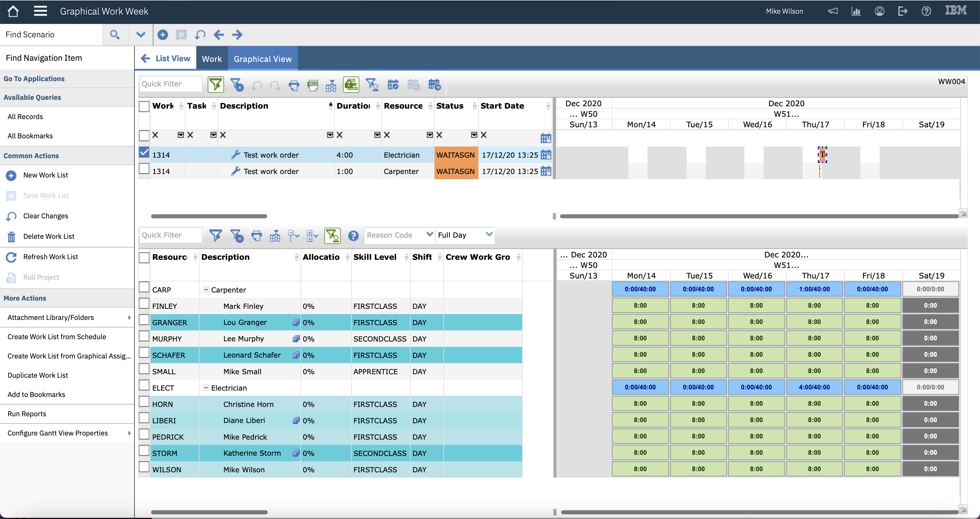Click the new scenario plus icon beside search
This screenshot has height=519, width=980.
[162, 35]
